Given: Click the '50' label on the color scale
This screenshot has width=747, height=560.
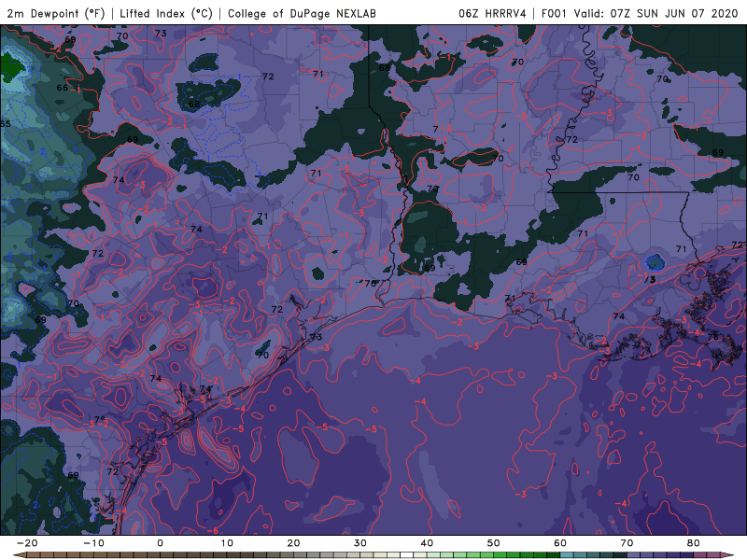Looking at the screenshot, I should coord(494,543).
